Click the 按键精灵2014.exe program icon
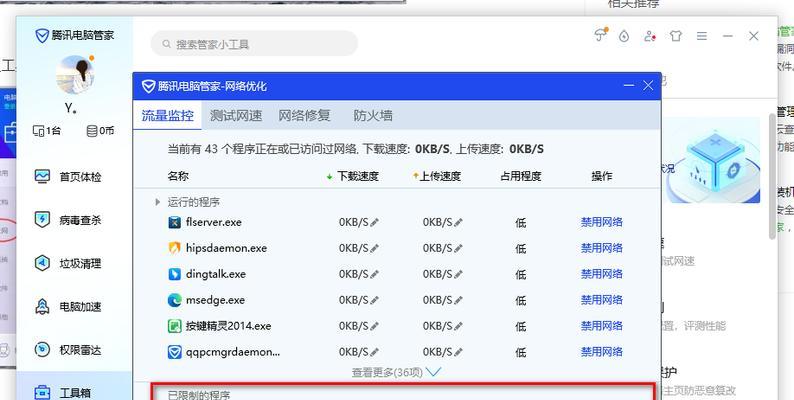Screen dimensions: 794x400 pos(175,326)
